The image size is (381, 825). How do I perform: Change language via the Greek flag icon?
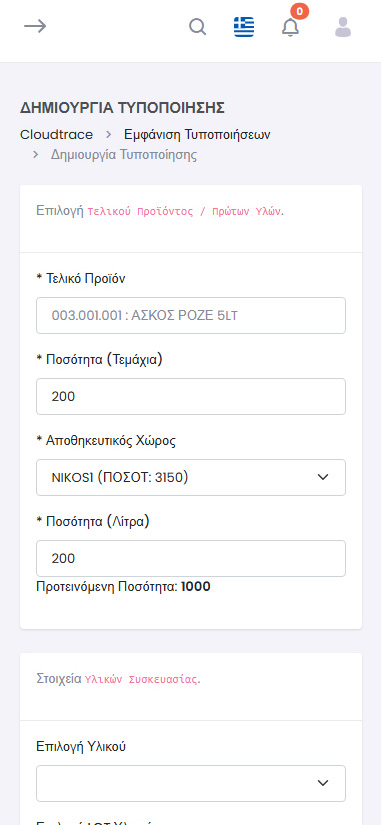coord(244,26)
